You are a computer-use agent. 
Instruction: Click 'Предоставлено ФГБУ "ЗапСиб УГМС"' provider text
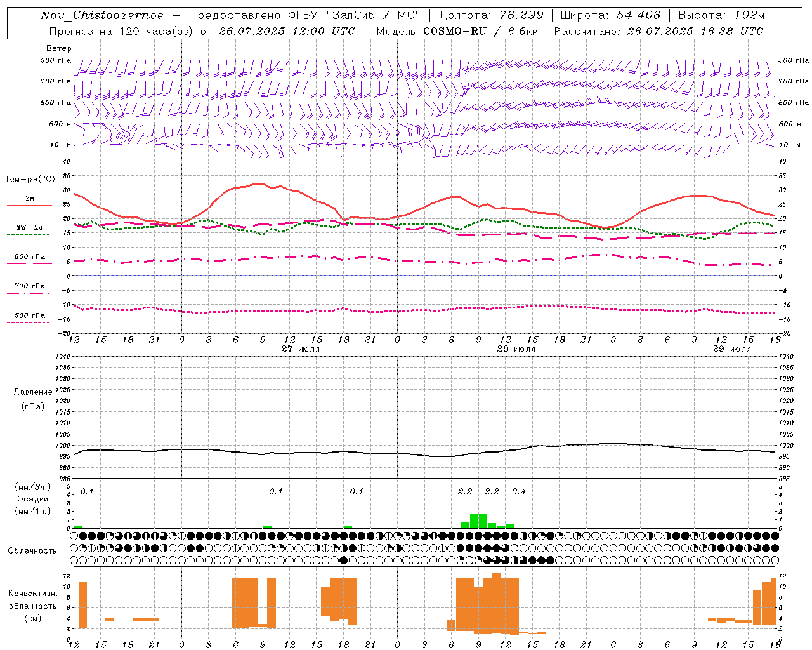coord(304,15)
